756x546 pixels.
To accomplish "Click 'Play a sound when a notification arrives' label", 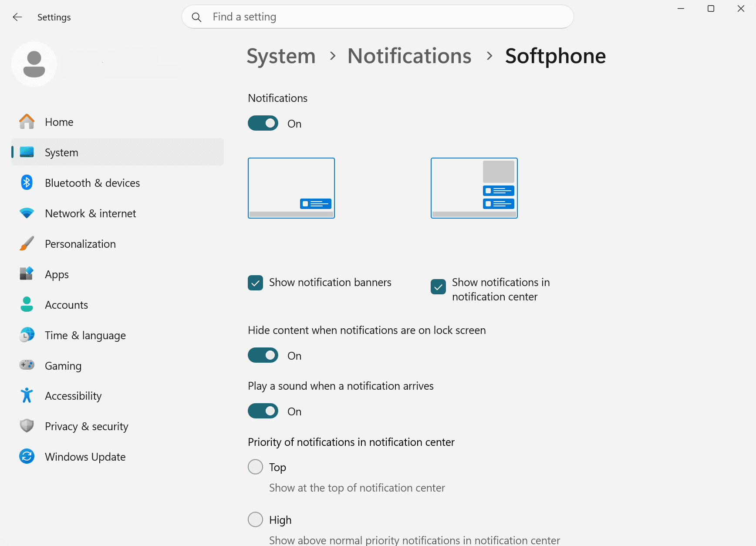I will [341, 386].
